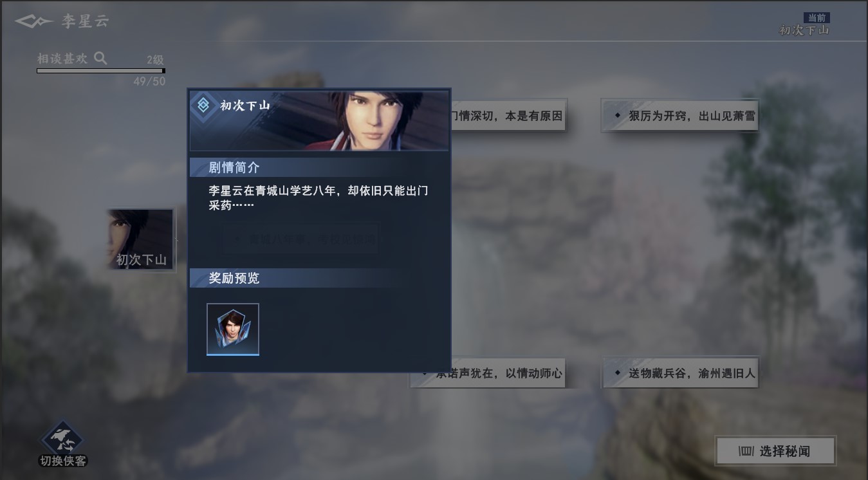Image resolution: width=868 pixels, height=480 pixels.
Task: Go back via arrow beside 李星云
Action: click(x=33, y=21)
